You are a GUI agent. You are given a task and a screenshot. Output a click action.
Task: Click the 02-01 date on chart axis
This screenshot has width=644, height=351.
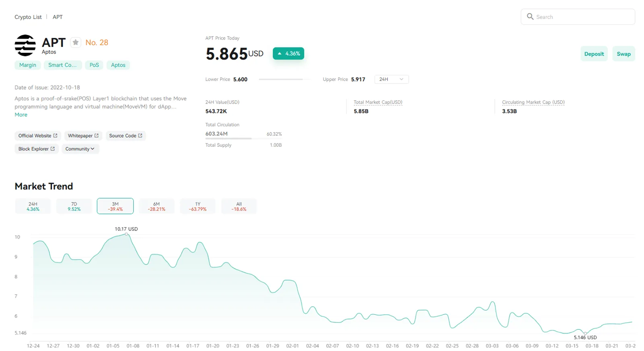tap(293, 346)
